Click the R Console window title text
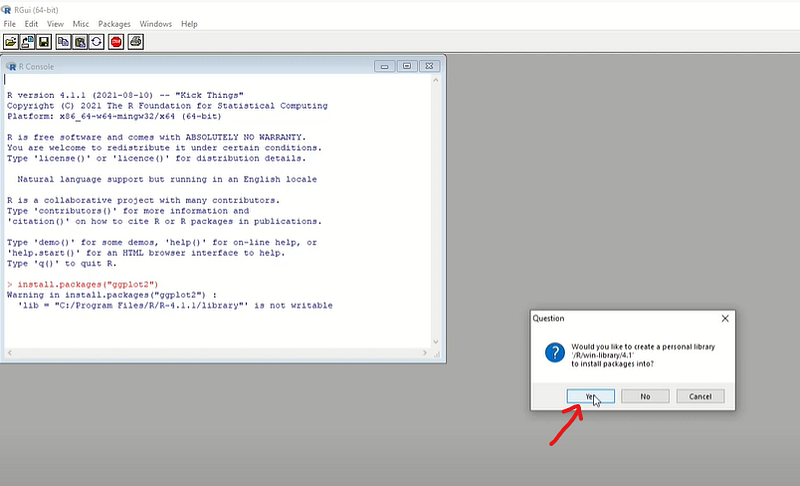 point(36,66)
